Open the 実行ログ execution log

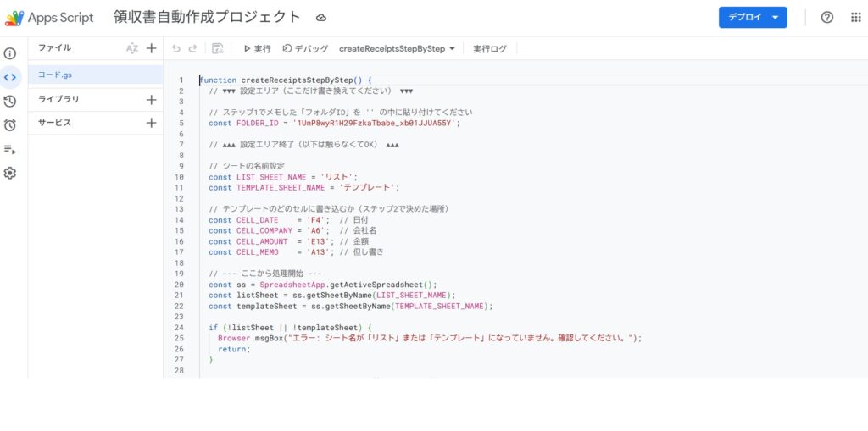pos(489,49)
